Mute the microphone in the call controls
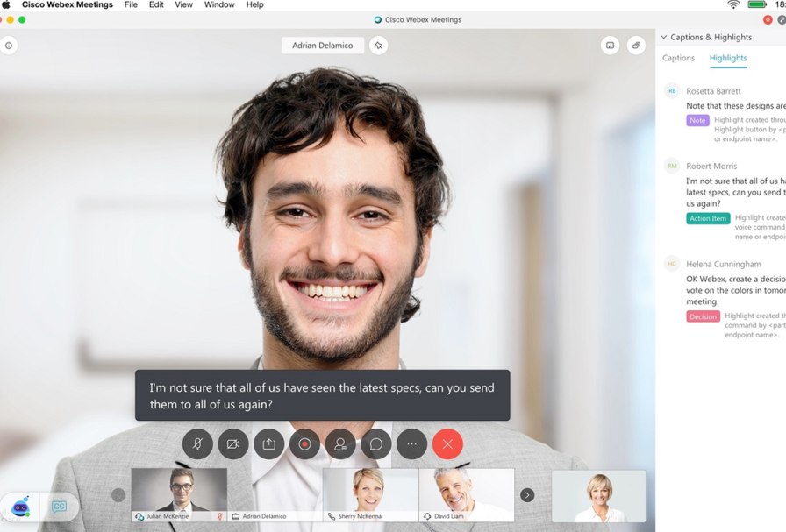Image resolution: width=786 pixels, height=532 pixels. [197, 444]
